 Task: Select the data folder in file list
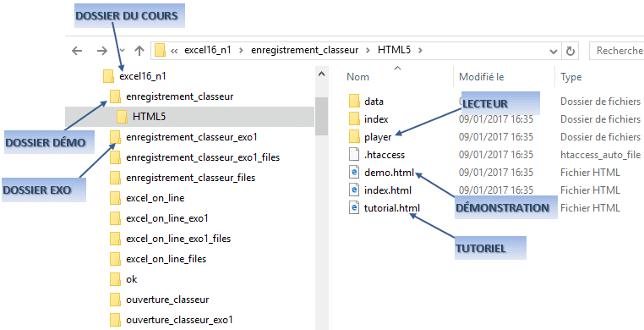(374, 101)
